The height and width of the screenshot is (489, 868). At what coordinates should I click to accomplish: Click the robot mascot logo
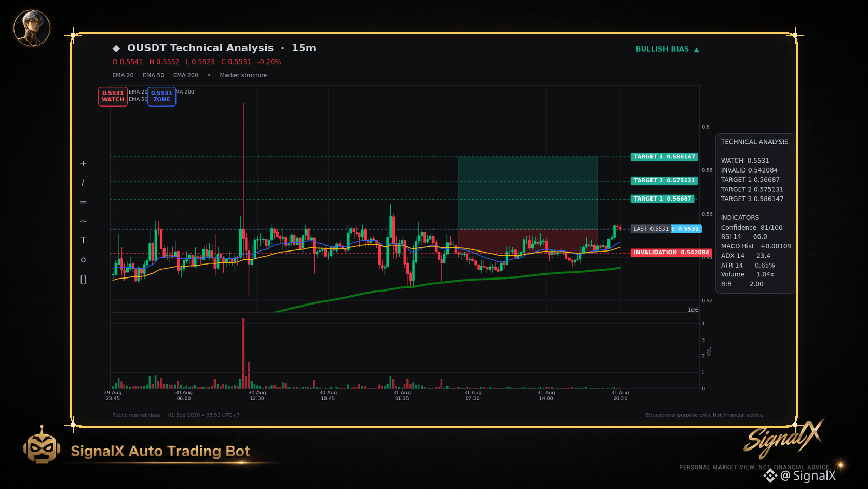pyautogui.click(x=42, y=445)
